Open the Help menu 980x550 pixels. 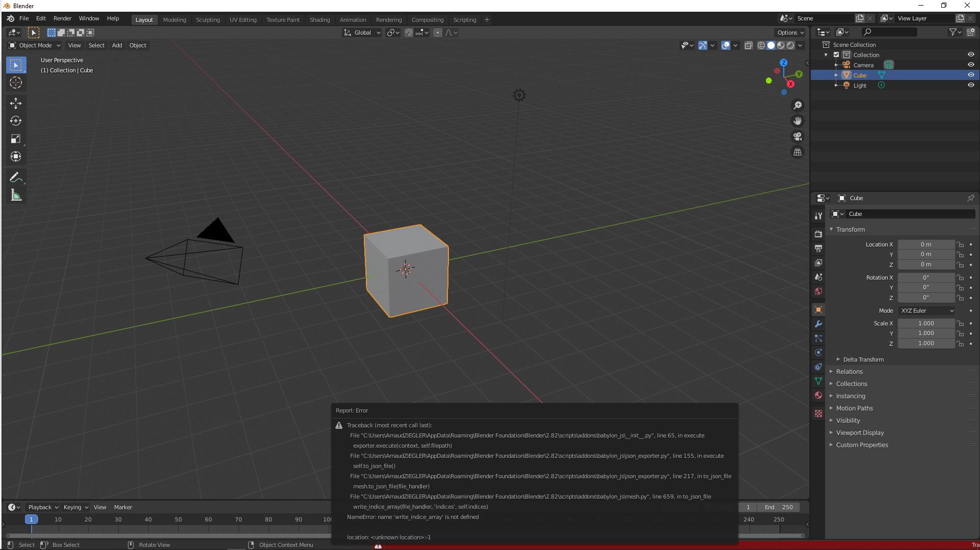click(113, 18)
